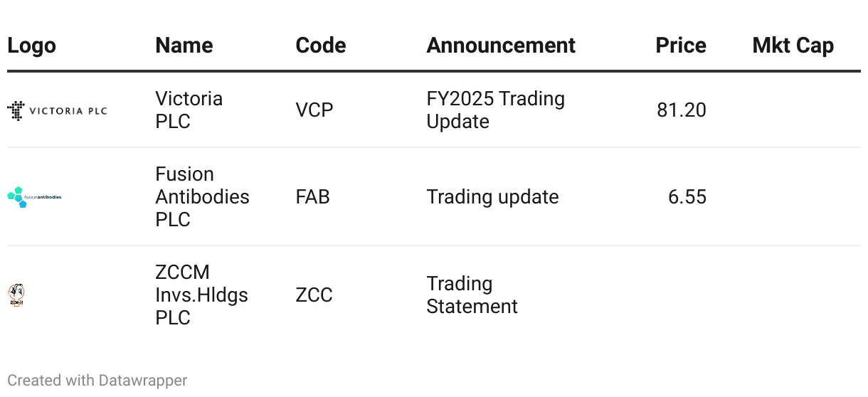Viewport: 868px width, 397px height.
Task: Click the Fusion Antibodies PLC name
Action: [202, 196]
